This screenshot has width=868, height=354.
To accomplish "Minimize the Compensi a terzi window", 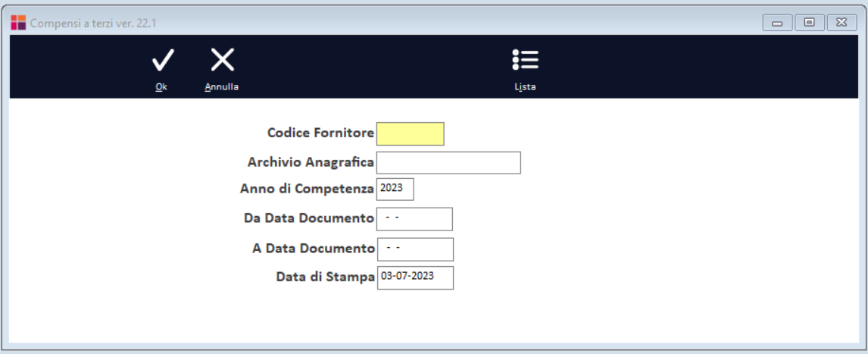I will (x=777, y=23).
